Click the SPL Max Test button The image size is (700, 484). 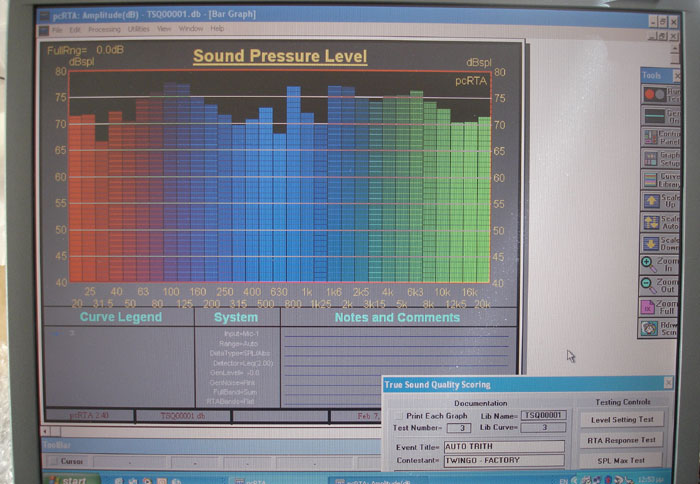click(x=622, y=460)
